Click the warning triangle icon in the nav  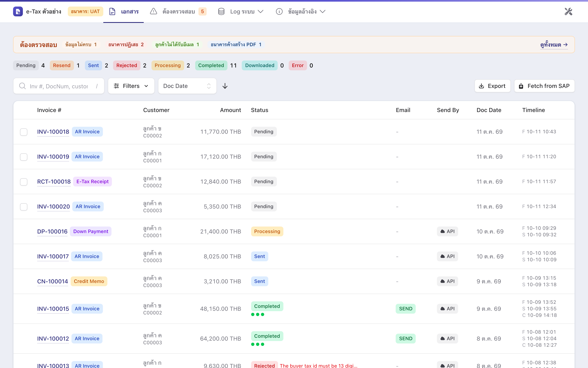[153, 11]
